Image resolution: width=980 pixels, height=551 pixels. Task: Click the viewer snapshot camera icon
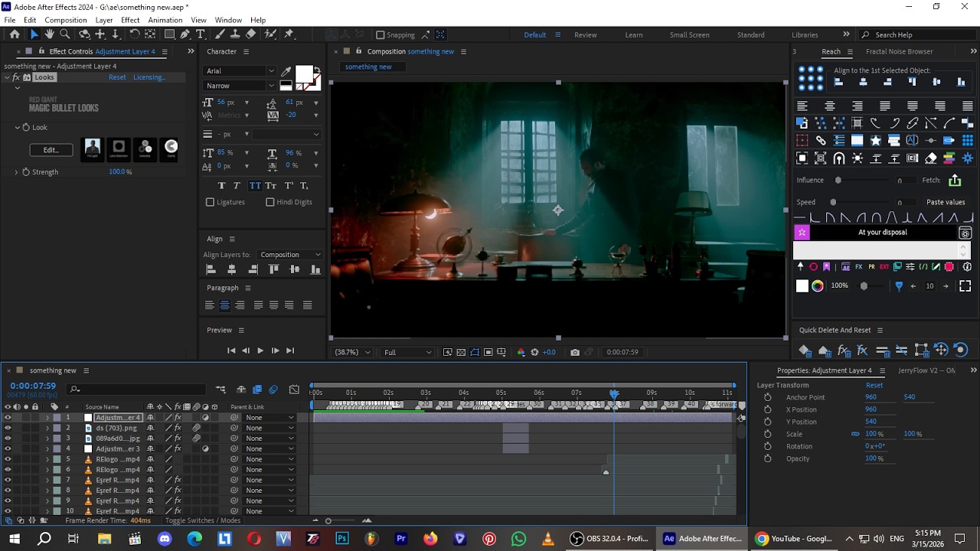point(575,352)
